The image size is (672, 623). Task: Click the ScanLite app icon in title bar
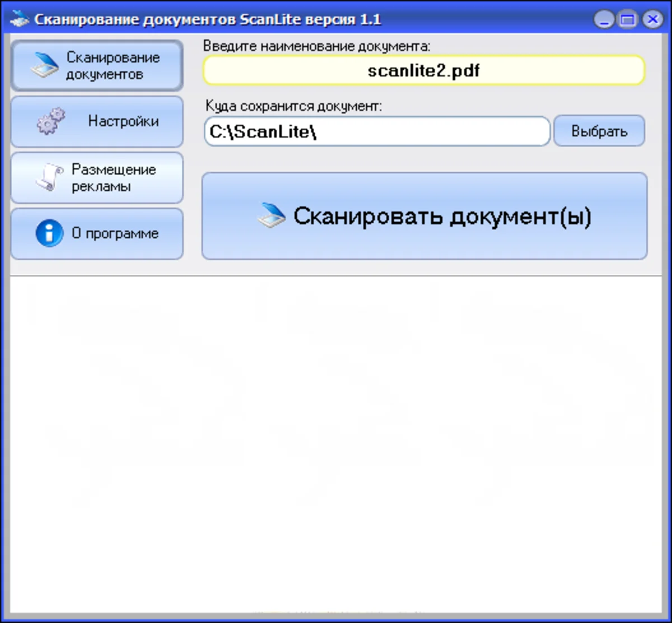tap(19, 20)
